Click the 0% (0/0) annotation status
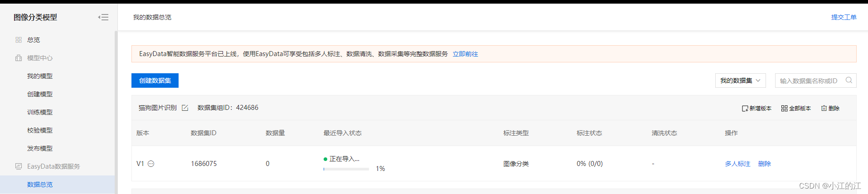The image size is (868, 194). [x=590, y=164]
